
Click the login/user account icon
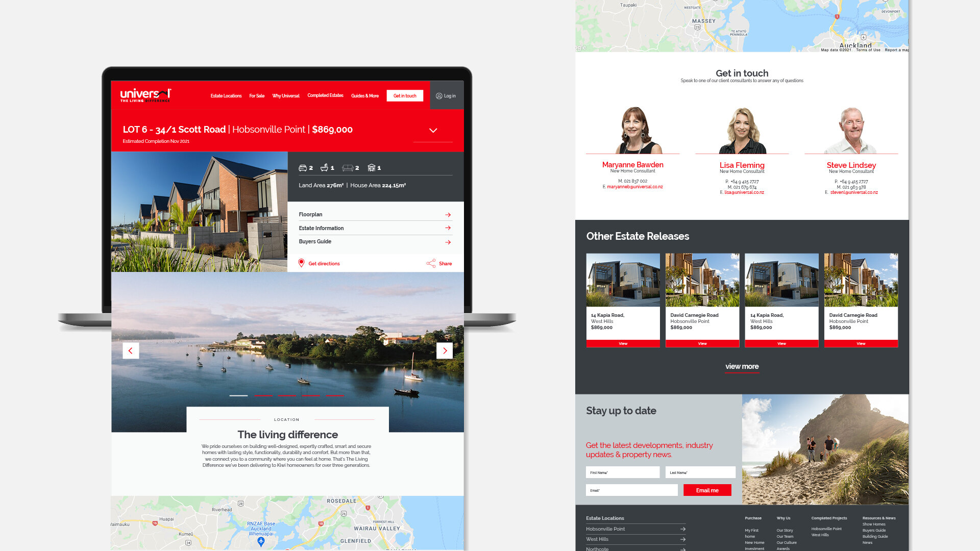pos(439,95)
